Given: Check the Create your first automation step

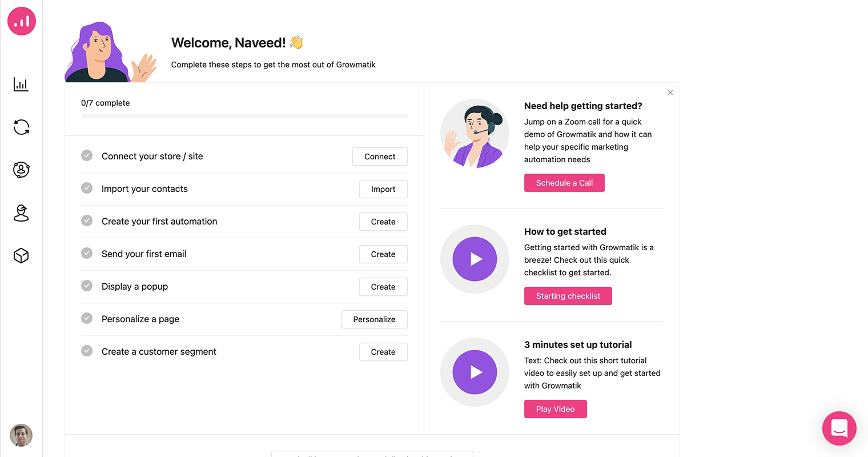Looking at the screenshot, I should pos(87,221).
